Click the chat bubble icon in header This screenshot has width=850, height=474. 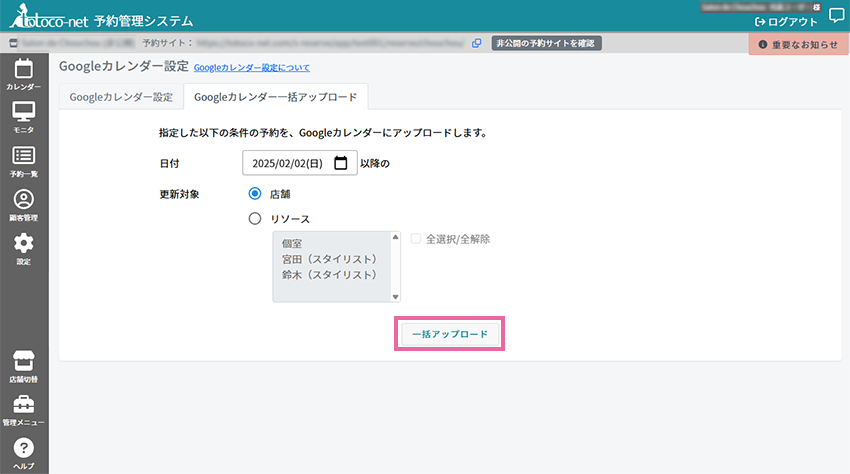(x=836, y=16)
